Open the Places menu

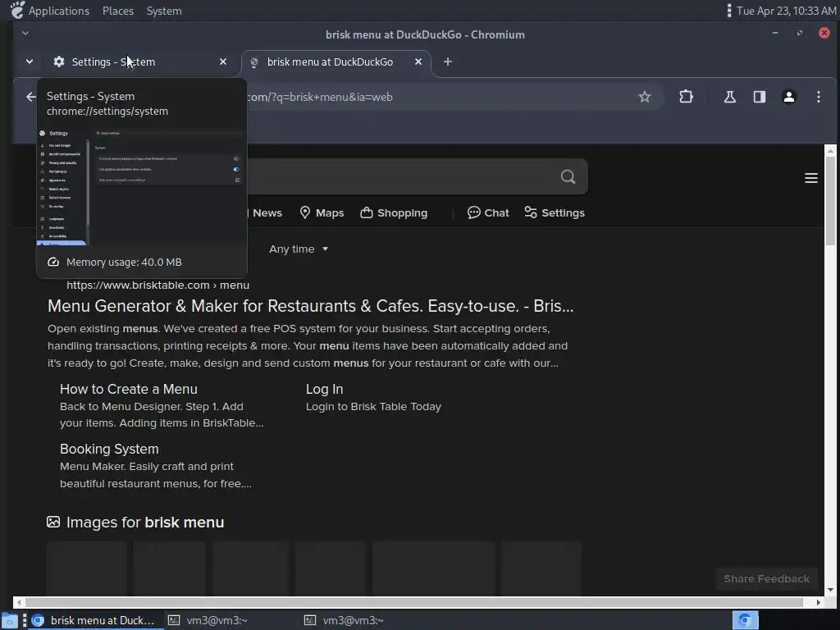coord(118,11)
